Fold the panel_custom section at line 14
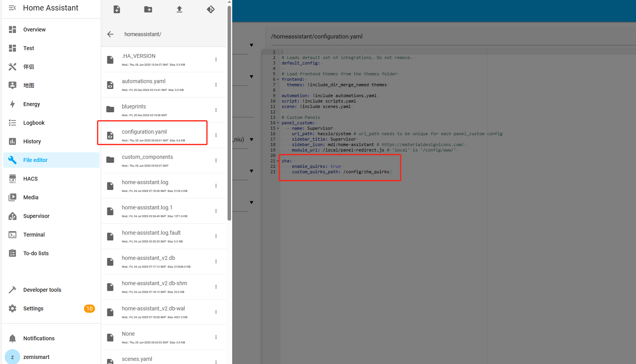The width and height of the screenshot is (636, 364). pos(278,123)
